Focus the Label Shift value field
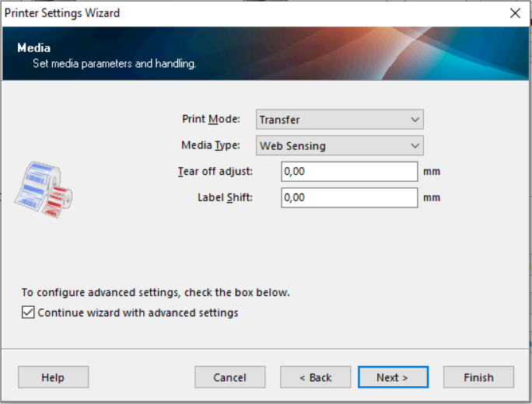Image resolution: width=532 pixels, height=404 pixels. (349, 197)
